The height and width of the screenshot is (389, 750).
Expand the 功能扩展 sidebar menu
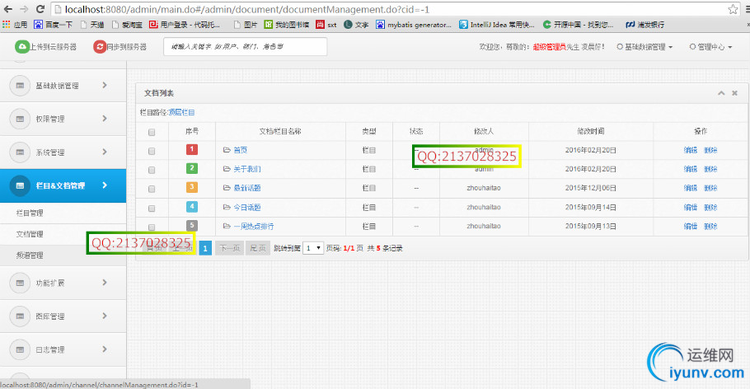coord(105,282)
